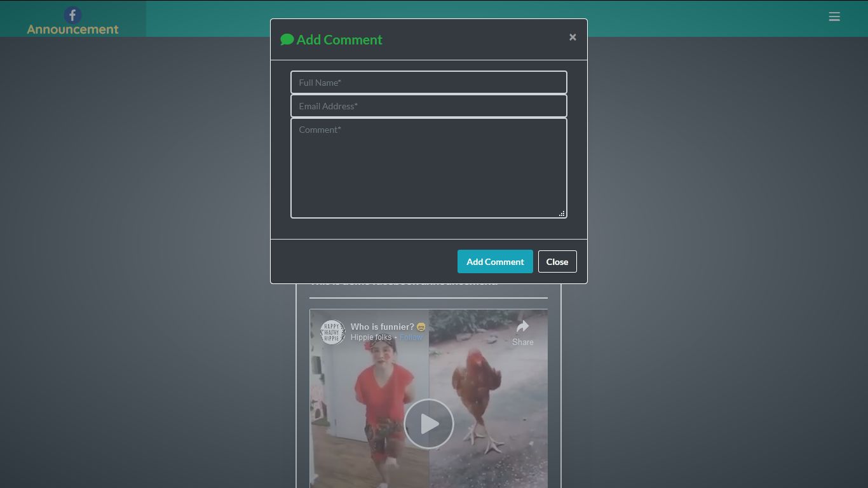868x488 pixels.
Task: Click the laughing emoji in the video title
Action: (421, 327)
